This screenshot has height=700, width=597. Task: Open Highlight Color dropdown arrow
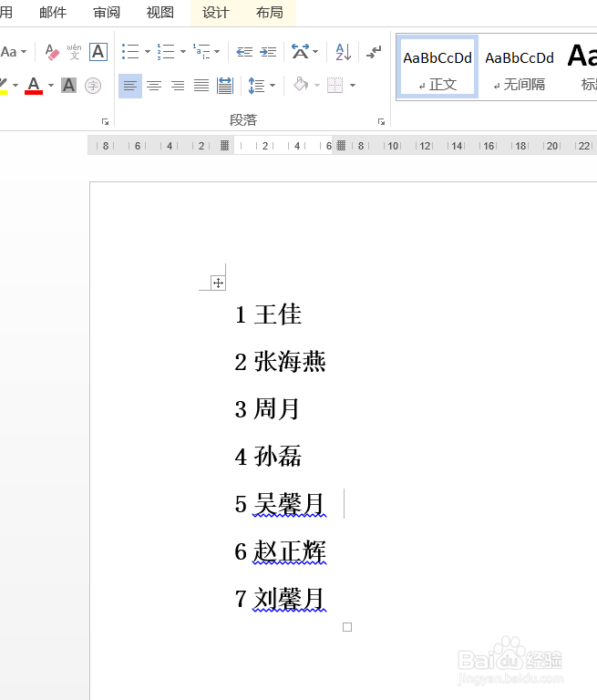15,86
